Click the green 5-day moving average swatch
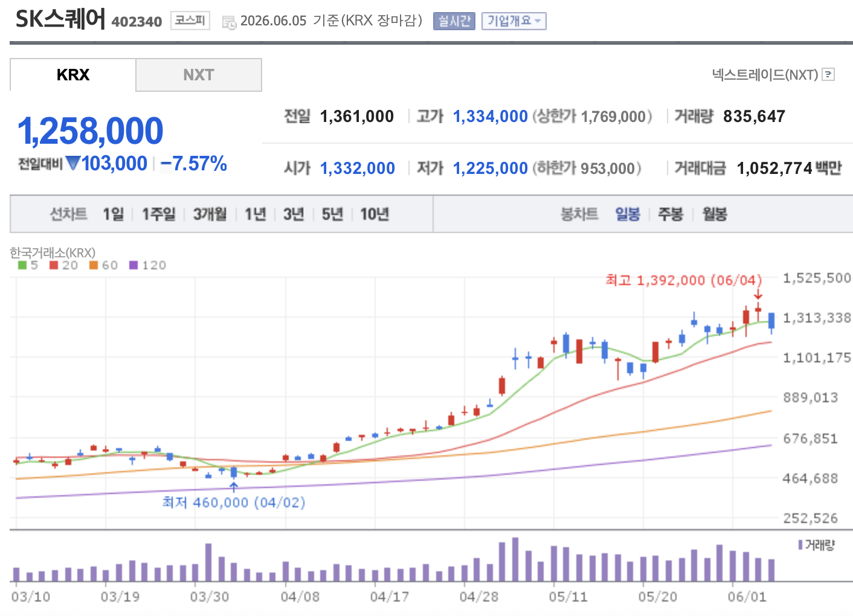Image resolution: width=853 pixels, height=616 pixels. tap(22, 265)
